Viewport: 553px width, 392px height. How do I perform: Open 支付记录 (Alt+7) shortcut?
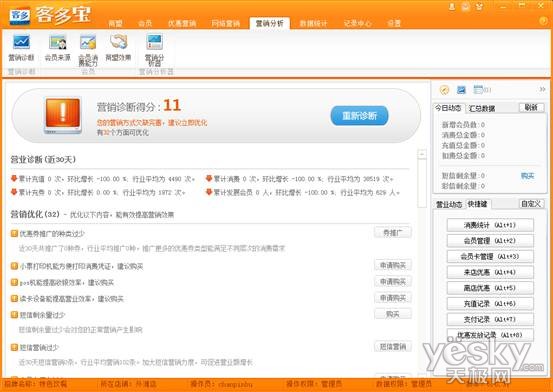490,319
